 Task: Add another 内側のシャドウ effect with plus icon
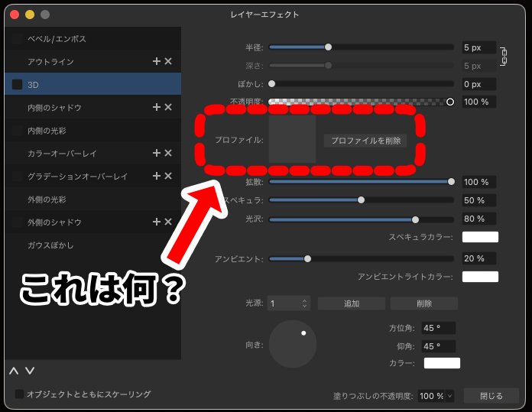tap(157, 107)
